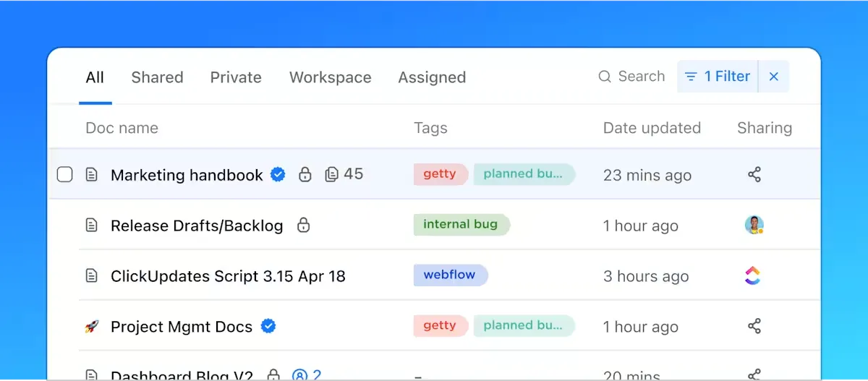This screenshot has height=381, width=868.
Task: Click the red getty tag on Marketing handbook
Action: pos(441,174)
